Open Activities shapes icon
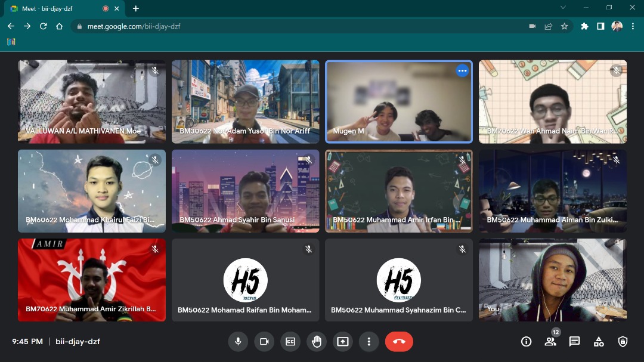 coord(599,342)
